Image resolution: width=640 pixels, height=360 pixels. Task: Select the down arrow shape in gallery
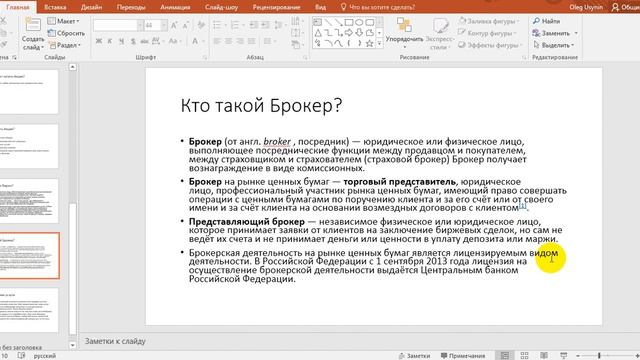[359, 33]
